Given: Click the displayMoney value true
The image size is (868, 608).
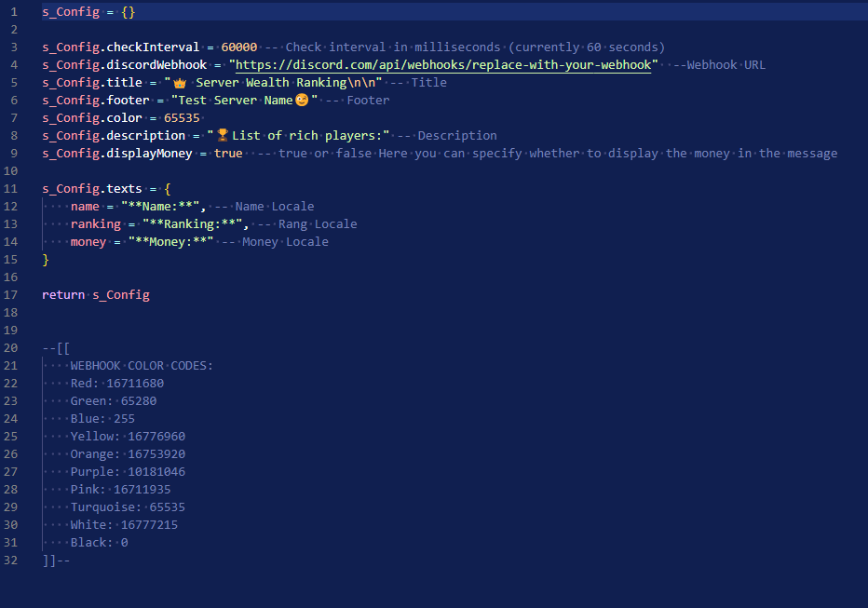Looking at the screenshot, I should pos(228,154).
